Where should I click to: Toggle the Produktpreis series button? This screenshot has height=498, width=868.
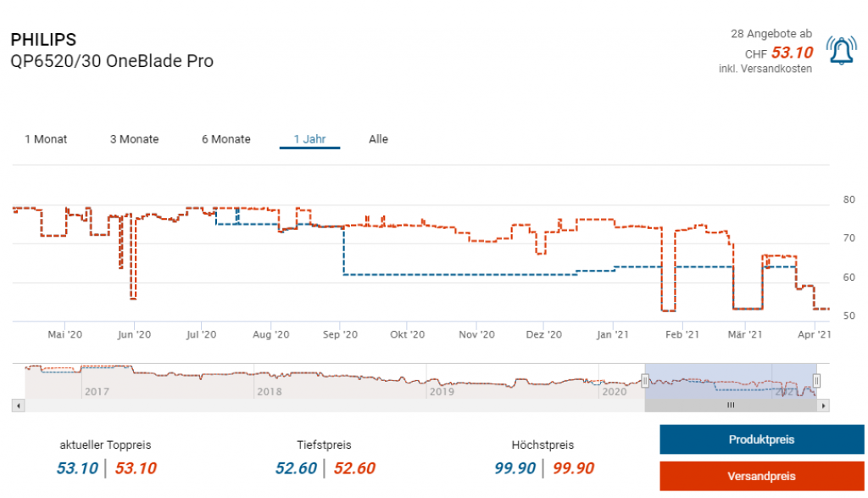click(761, 439)
